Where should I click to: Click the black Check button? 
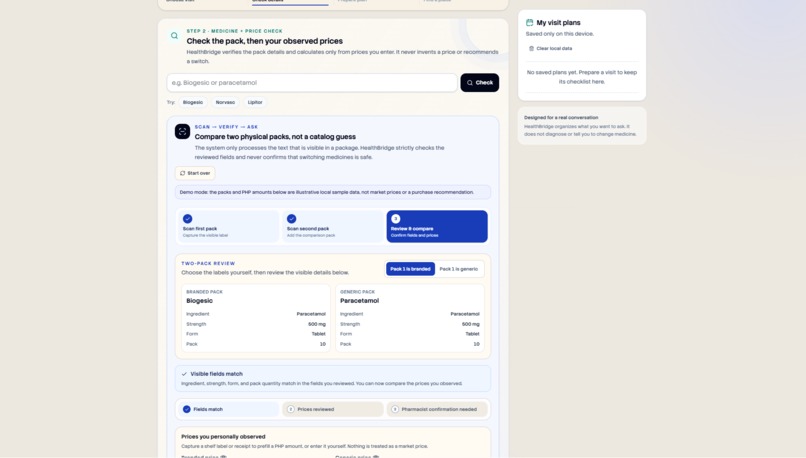(x=480, y=83)
